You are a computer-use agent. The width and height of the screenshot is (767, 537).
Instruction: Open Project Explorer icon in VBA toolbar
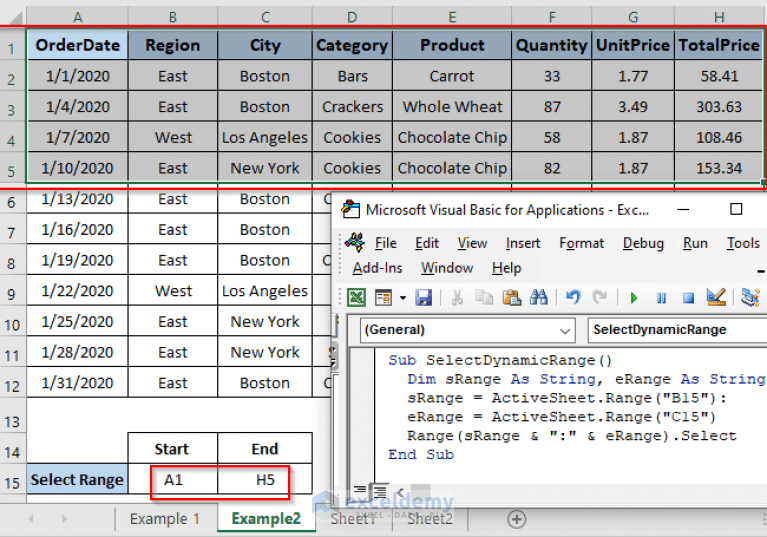point(750,297)
